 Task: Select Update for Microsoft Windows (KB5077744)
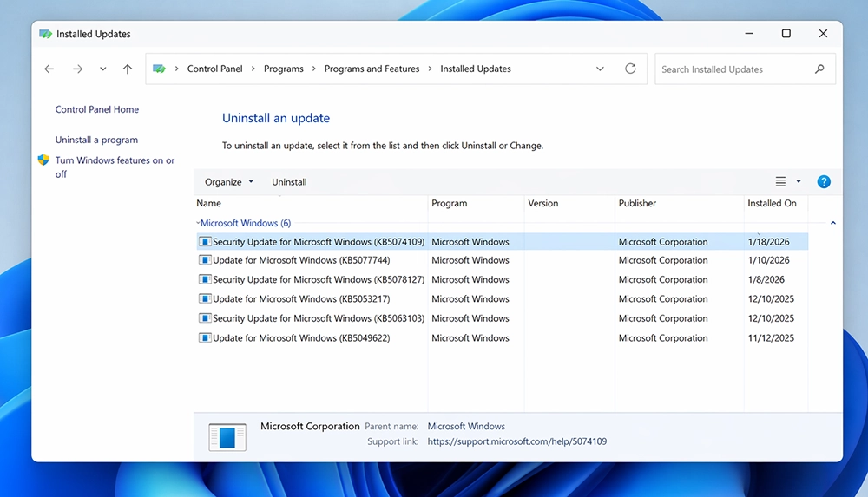pos(503,260)
